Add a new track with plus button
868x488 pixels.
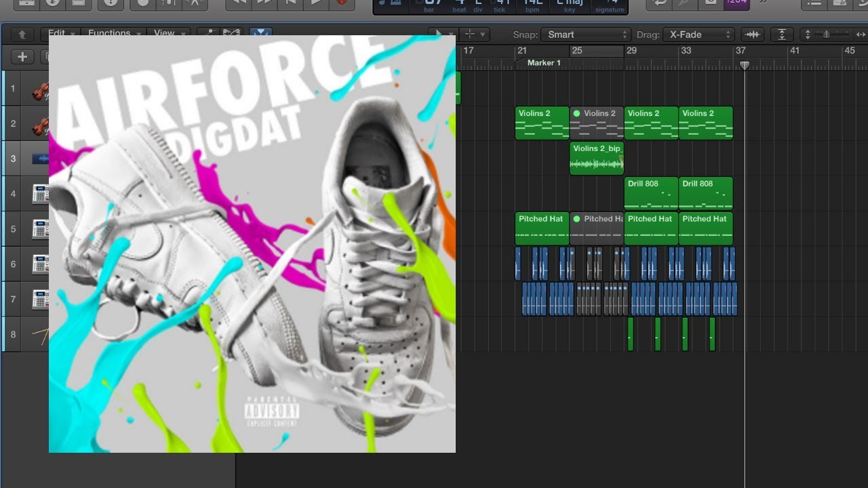(22, 57)
